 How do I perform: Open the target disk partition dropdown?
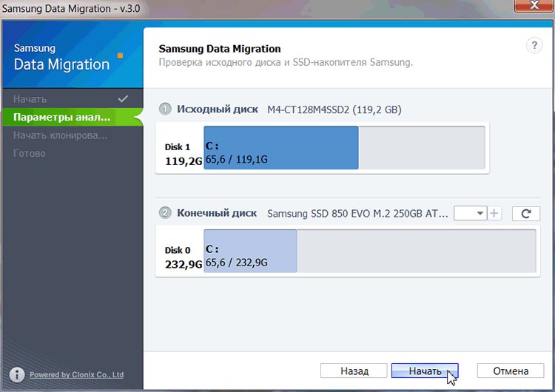[470, 213]
